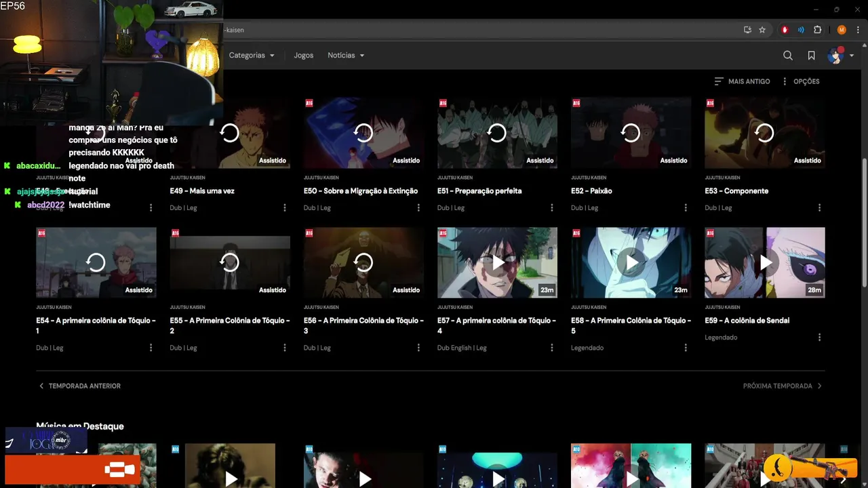The height and width of the screenshot is (488, 868).
Task: Click the Música em Destaque heading
Action: click(x=80, y=426)
